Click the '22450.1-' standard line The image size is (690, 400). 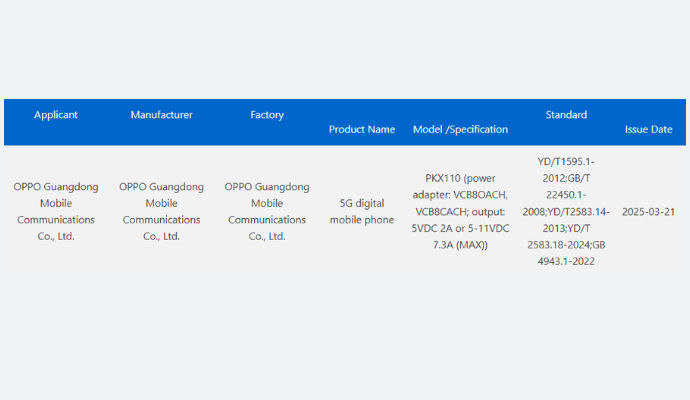click(566, 194)
